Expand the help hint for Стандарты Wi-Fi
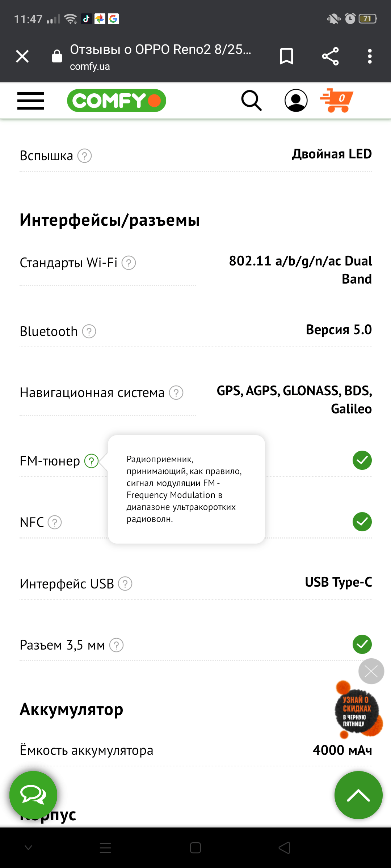This screenshot has width=391, height=868. [x=129, y=263]
